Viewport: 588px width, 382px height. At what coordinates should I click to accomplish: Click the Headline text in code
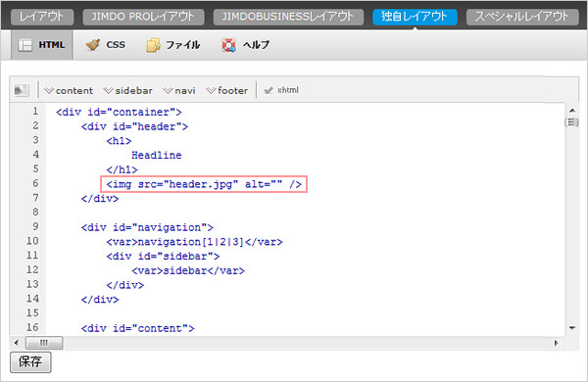point(157,155)
